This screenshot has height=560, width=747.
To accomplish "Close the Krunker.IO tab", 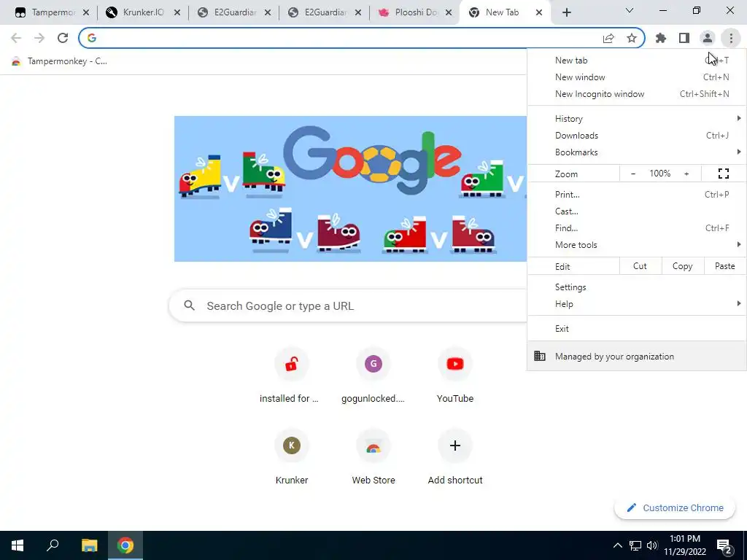I will [177, 13].
